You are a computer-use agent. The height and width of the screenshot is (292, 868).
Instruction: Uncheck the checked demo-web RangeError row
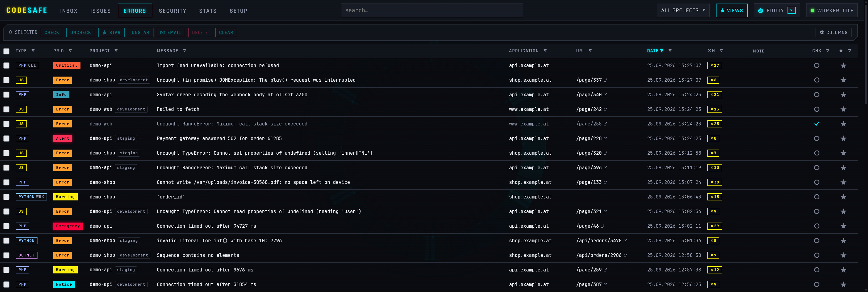click(x=817, y=124)
